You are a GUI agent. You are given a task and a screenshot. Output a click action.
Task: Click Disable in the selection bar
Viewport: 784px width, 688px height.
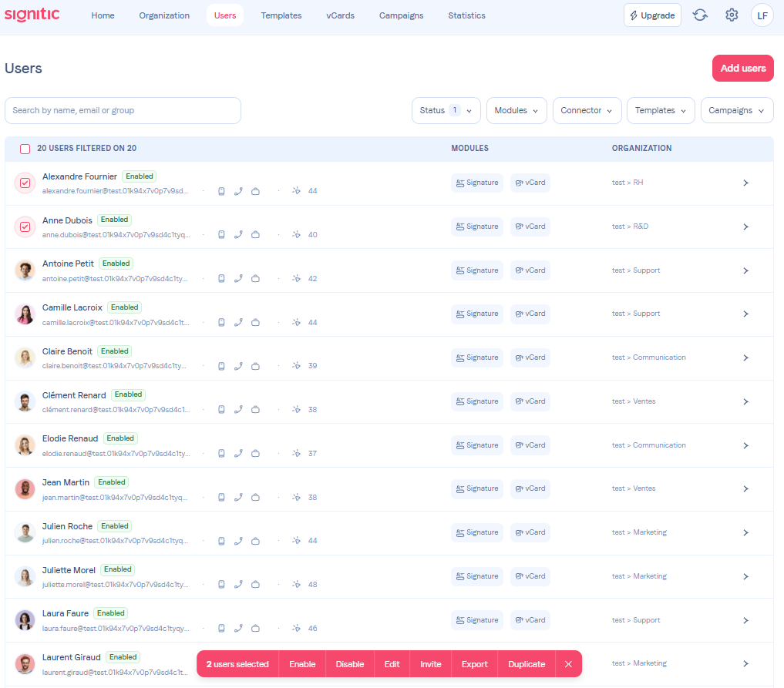pyautogui.click(x=349, y=664)
